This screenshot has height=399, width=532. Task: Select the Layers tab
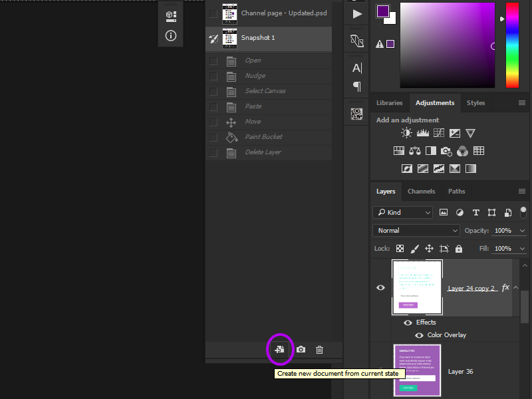386,192
